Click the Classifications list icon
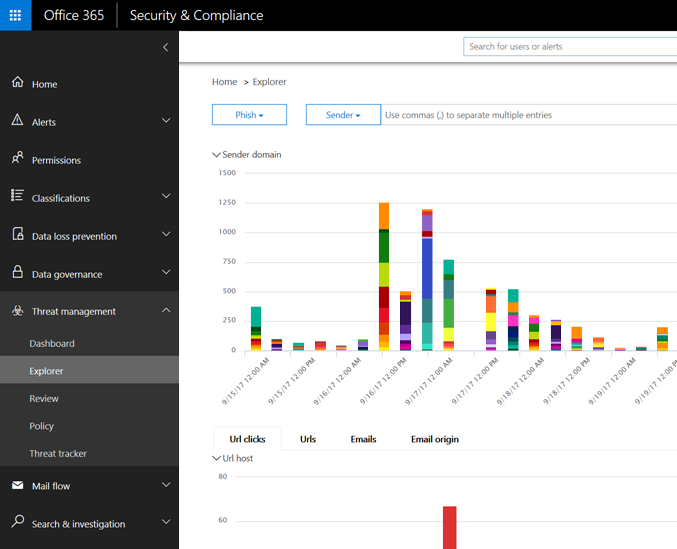Screen dimensions: 677x549 (x=17, y=197)
